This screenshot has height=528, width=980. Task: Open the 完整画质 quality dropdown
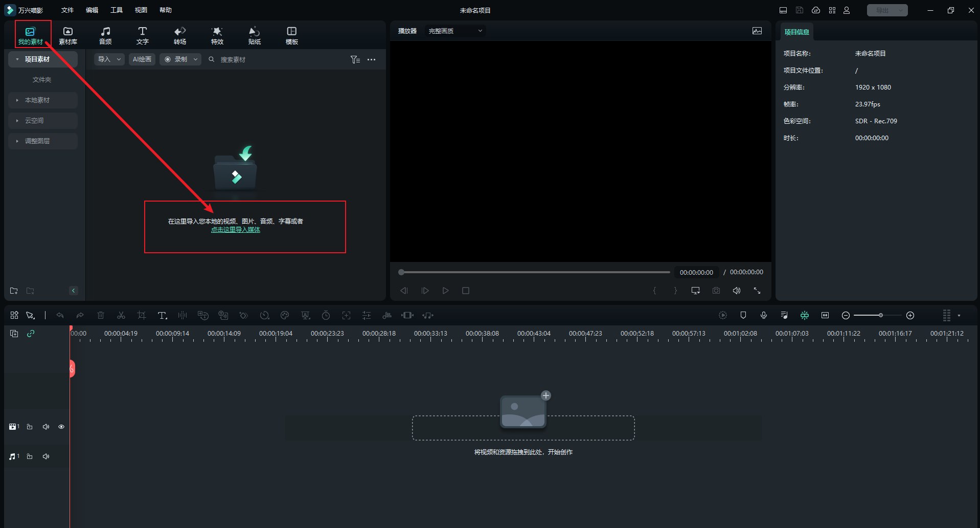[455, 31]
